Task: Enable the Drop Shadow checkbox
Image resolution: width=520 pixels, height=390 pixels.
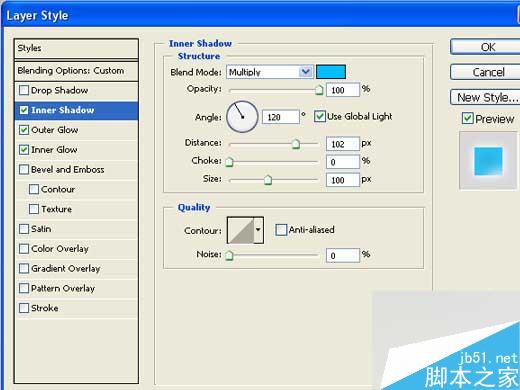Action: click(24, 90)
